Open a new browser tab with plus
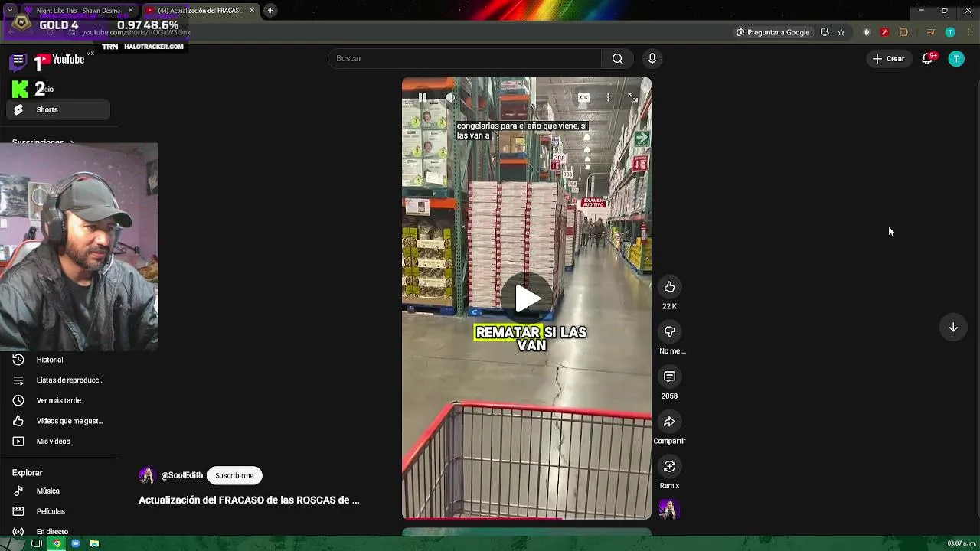The height and width of the screenshot is (551, 980). point(270,11)
